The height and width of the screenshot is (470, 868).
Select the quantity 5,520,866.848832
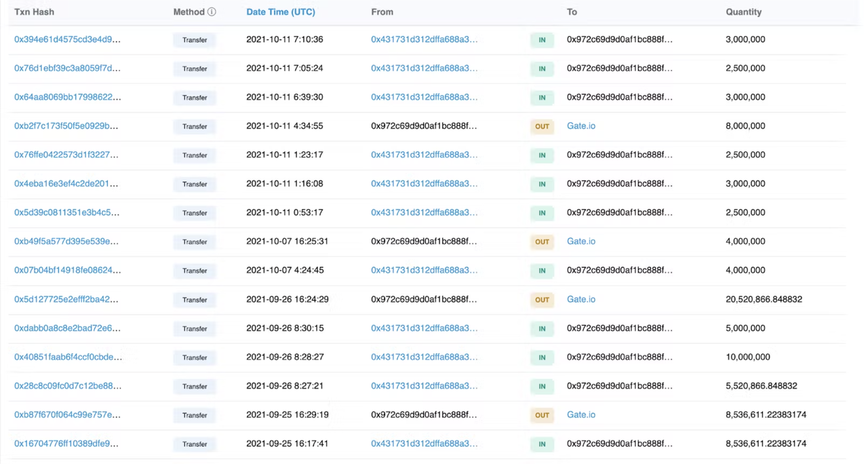coord(762,386)
